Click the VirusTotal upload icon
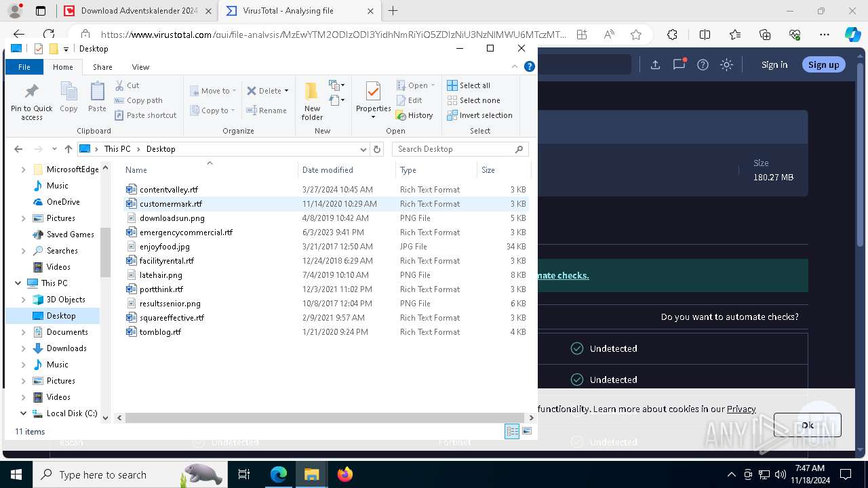The image size is (868, 488). (x=655, y=65)
